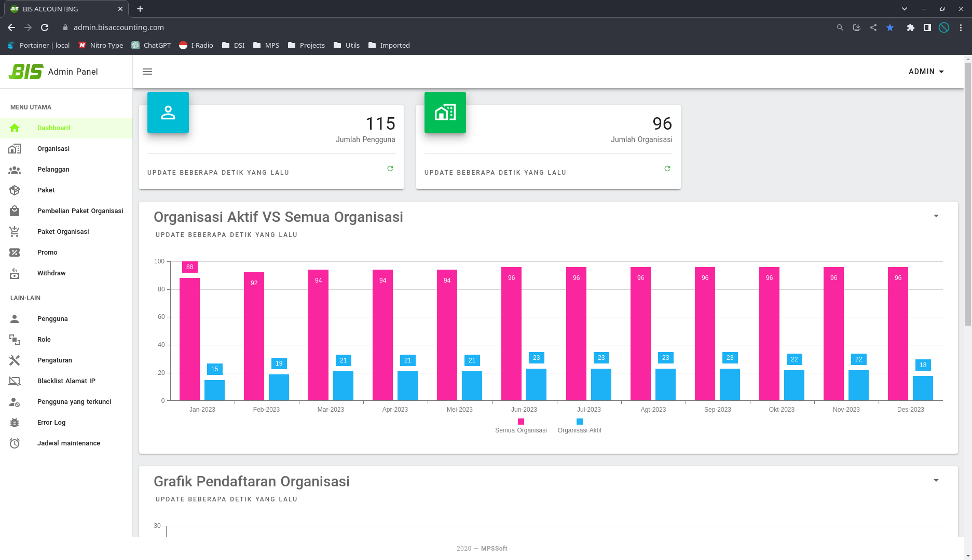Bookmark the page with star icon
Screen dimensions: 972x560
coord(890,27)
